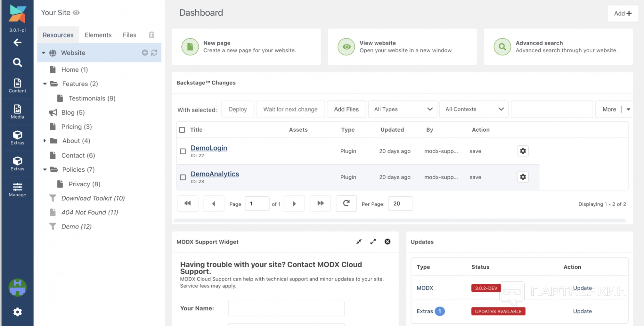Open the All Contexts dropdown

[474, 109]
